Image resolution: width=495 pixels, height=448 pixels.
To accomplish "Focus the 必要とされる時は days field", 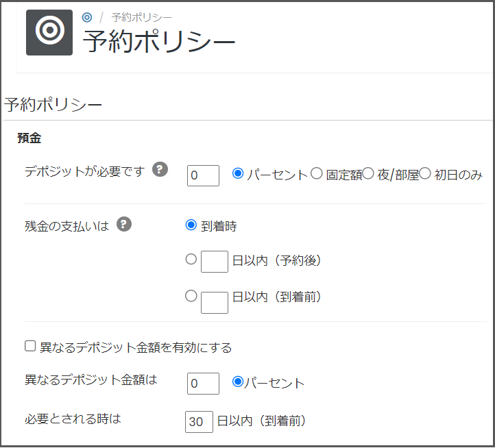I will [x=199, y=422].
